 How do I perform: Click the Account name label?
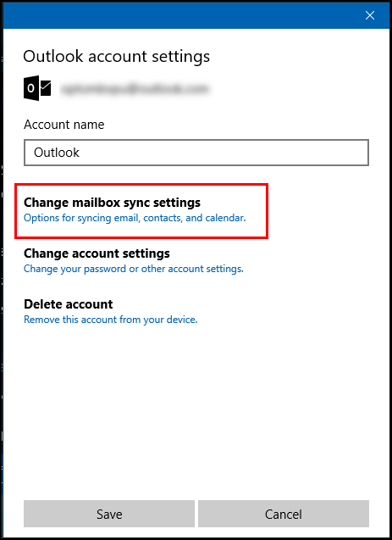coord(64,125)
